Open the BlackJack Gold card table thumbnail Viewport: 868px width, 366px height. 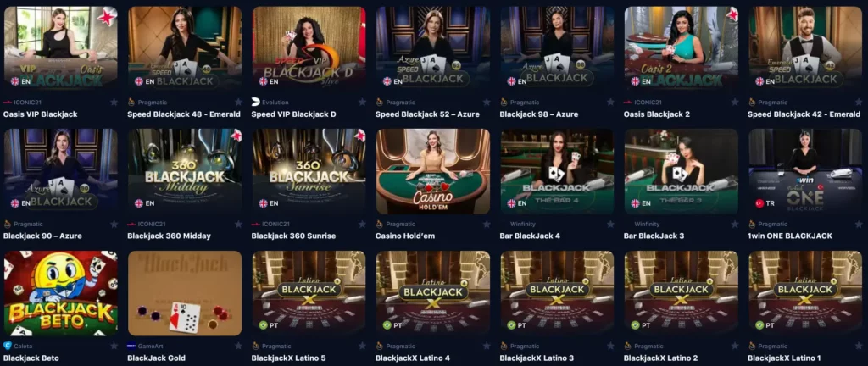(x=185, y=293)
